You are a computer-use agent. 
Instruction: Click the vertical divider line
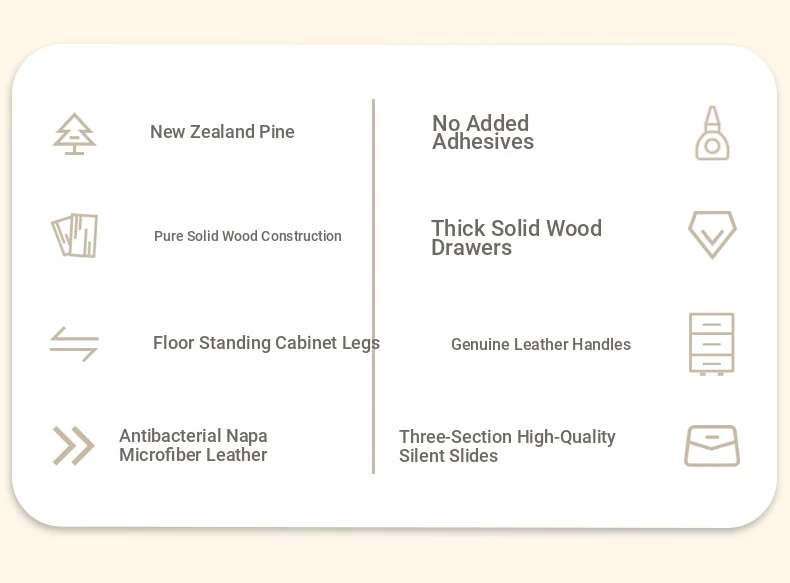click(x=373, y=286)
